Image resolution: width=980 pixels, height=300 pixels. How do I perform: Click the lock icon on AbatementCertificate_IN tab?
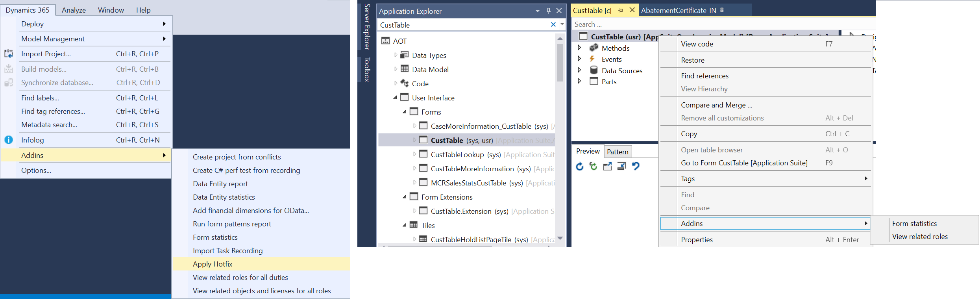pyautogui.click(x=722, y=10)
